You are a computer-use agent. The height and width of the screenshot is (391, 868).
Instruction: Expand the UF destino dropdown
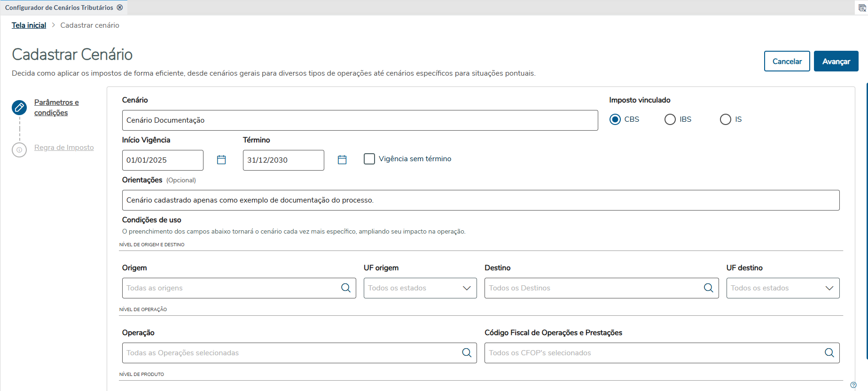pyautogui.click(x=829, y=288)
